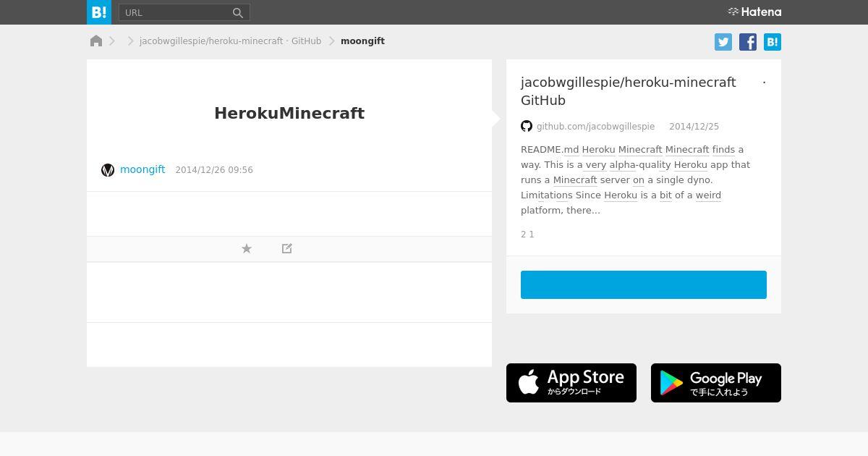Add a star to the comment
This screenshot has height=456, width=868.
click(247, 248)
